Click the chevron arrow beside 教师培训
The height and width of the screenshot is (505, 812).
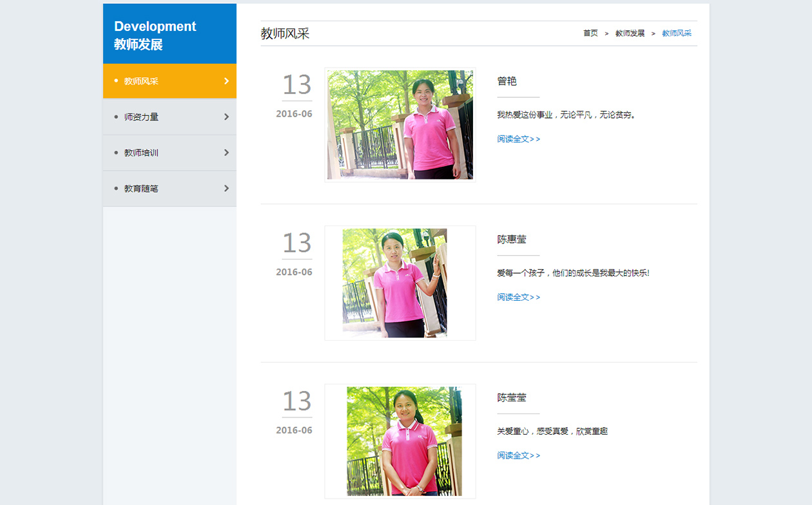(226, 153)
